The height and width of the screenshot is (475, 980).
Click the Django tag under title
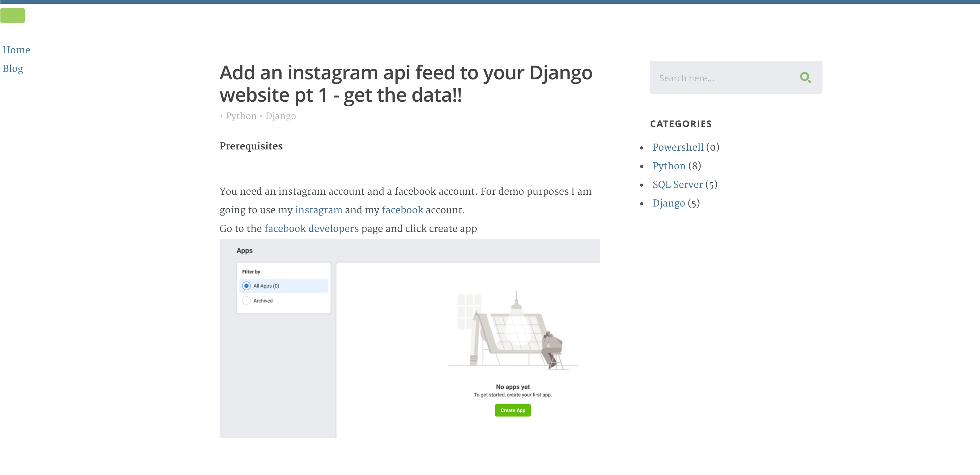[281, 116]
